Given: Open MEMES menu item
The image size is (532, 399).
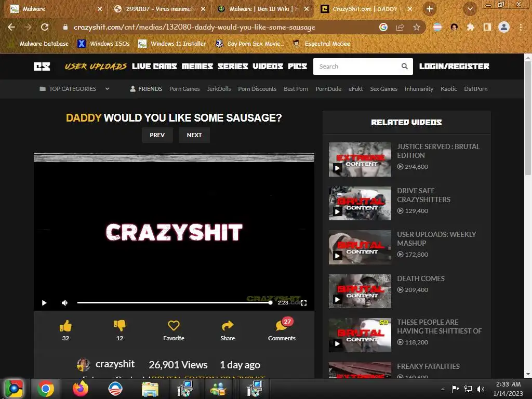Looking at the screenshot, I should [x=197, y=66].
